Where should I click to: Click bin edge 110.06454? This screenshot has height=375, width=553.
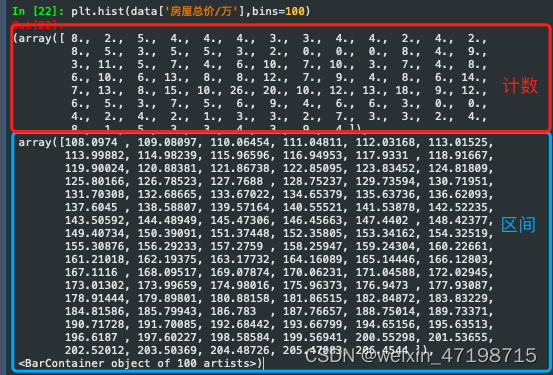240,143
